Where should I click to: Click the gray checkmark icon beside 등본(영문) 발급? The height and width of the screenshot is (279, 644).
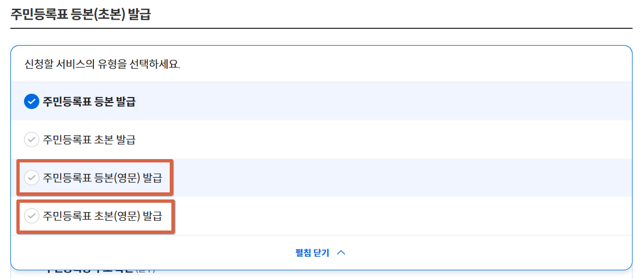tap(32, 178)
